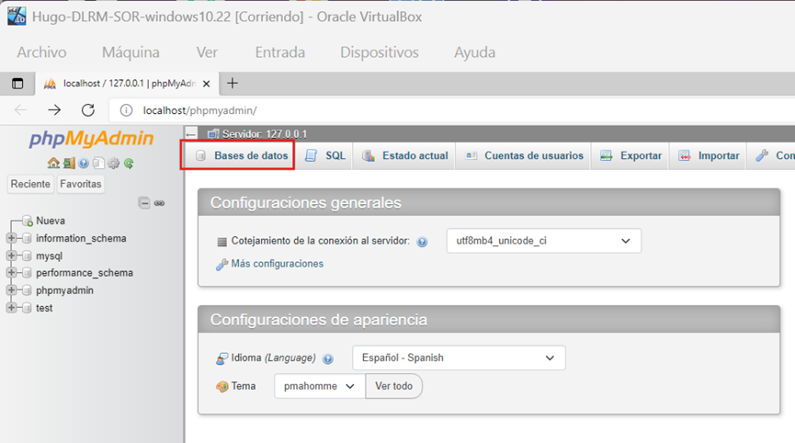
Task: Click the Más configuraciones link
Action: 277,264
